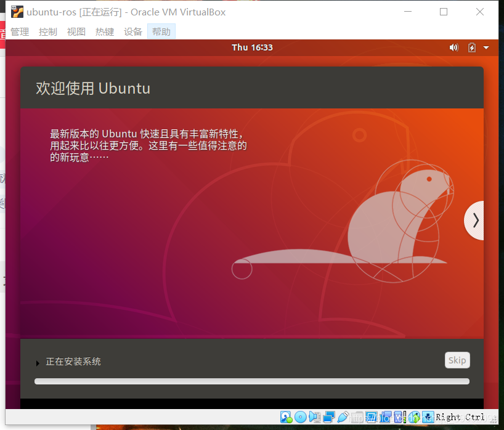504x430 pixels.
Task: Click the VirtualBox app icon in title bar
Action: point(17,12)
